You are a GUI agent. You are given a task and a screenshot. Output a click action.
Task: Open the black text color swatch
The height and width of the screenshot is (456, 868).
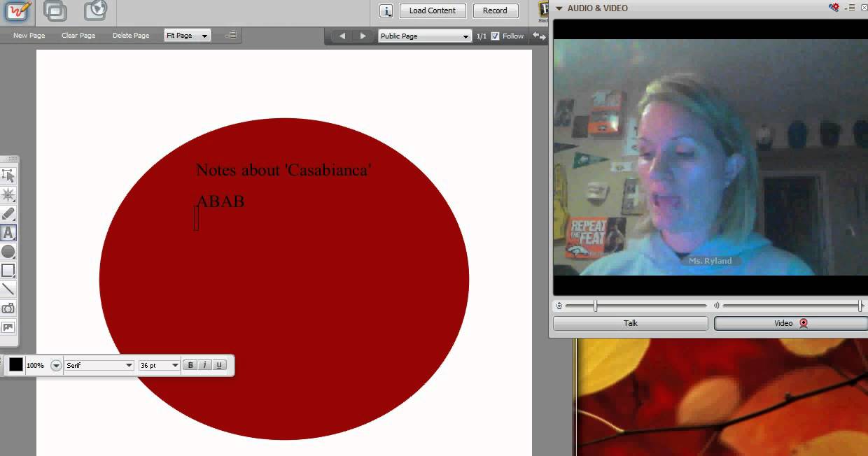(16, 365)
